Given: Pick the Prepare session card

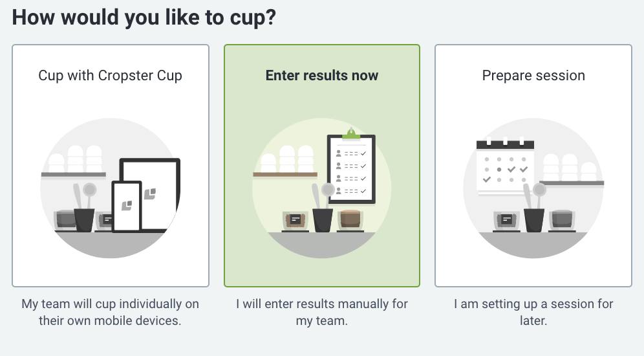Looking at the screenshot, I should [533, 166].
